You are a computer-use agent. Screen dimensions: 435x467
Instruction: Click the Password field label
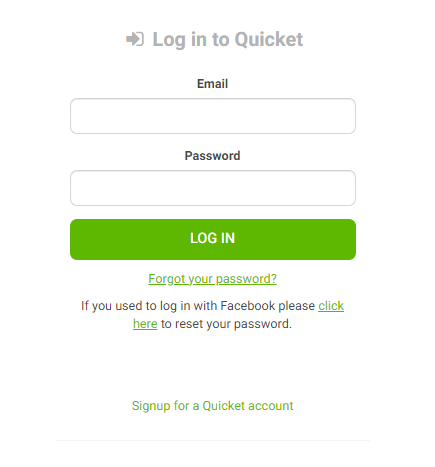tap(212, 156)
